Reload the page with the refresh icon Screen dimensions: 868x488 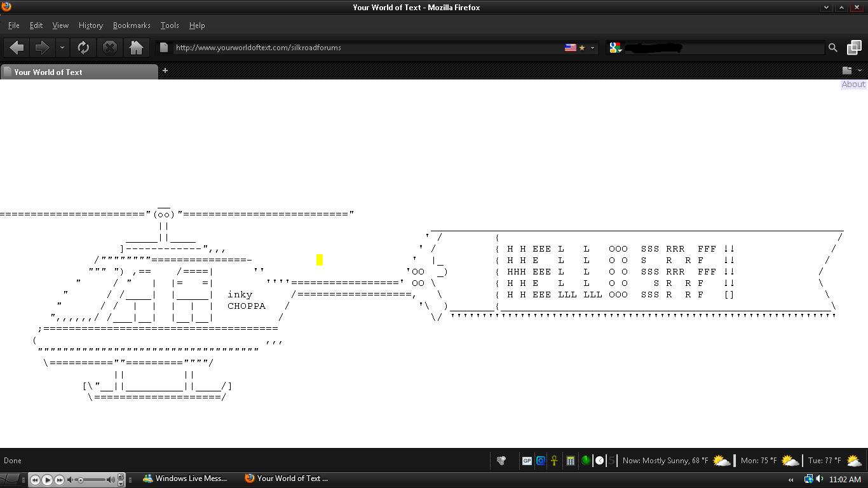83,48
